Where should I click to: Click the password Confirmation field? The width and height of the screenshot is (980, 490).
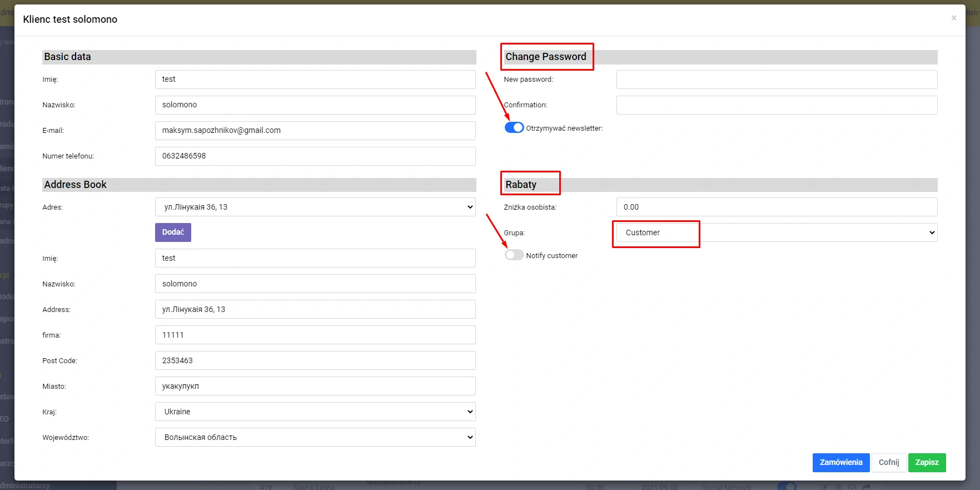pyautogui.click(x=776, y=105)
